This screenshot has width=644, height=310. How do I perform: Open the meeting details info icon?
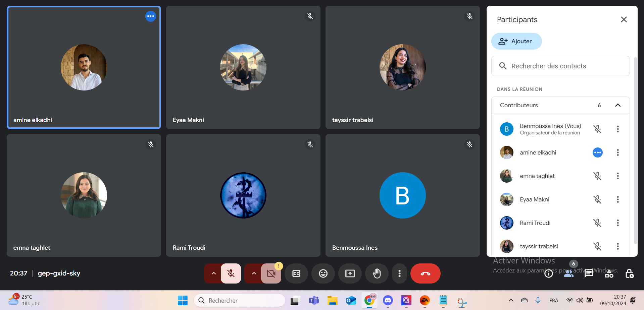tap(548, 273)
